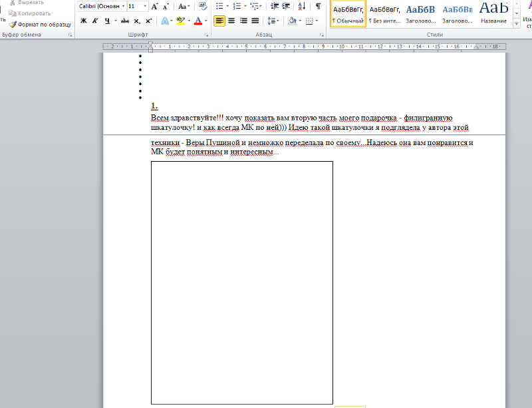Center the text alignment
Image resolution: width=532 pixels, height=408 pixels.
tap(231, 21)
